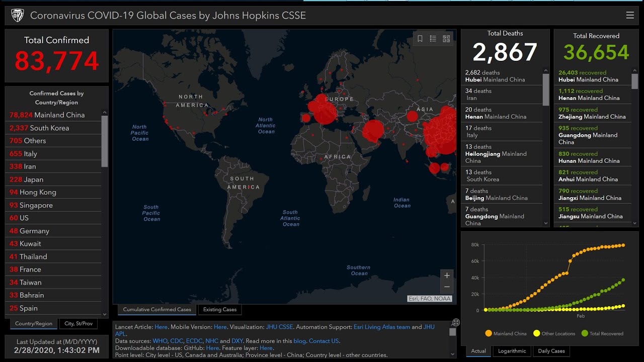Open the Esri Living Atlas team link
The image size is (644, 362).
click(x=382, y=327)
